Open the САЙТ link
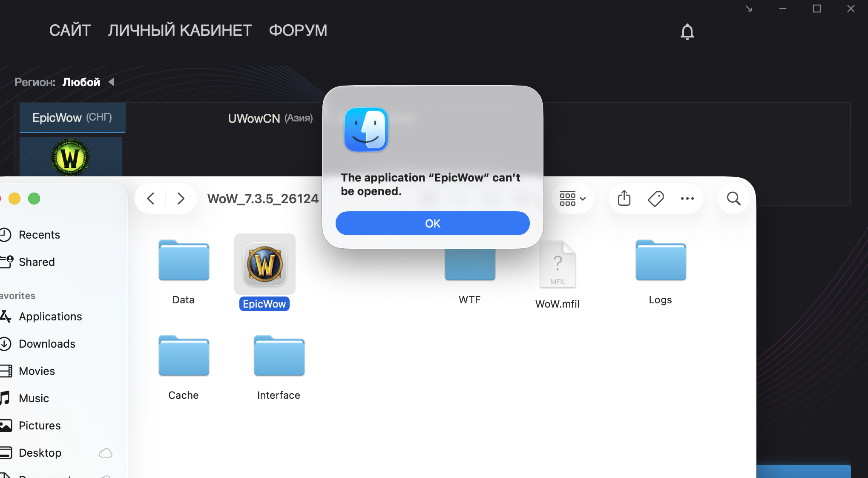This screenshot has height=478, width=868. click(70, 30)
